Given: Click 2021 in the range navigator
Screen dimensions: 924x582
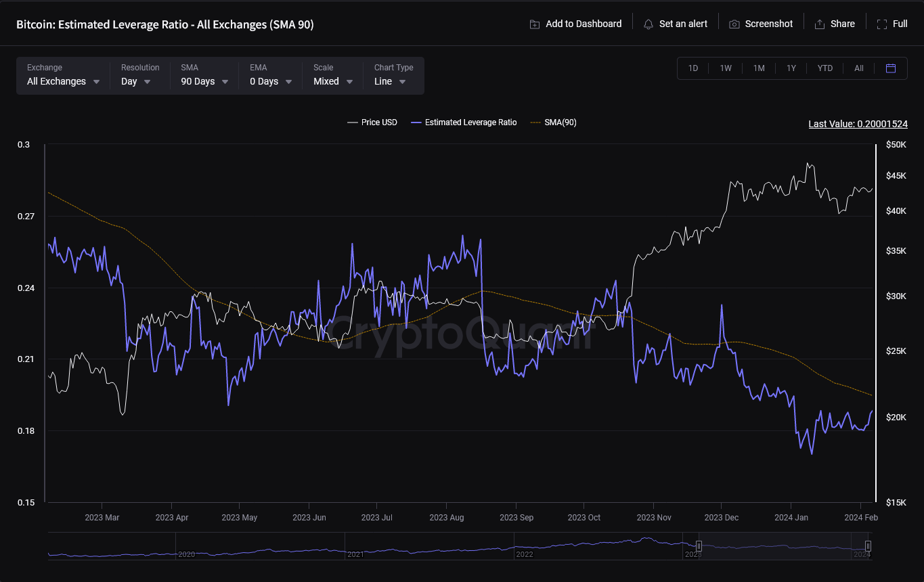Looking at the screenshot, I should tap(356, 554).
